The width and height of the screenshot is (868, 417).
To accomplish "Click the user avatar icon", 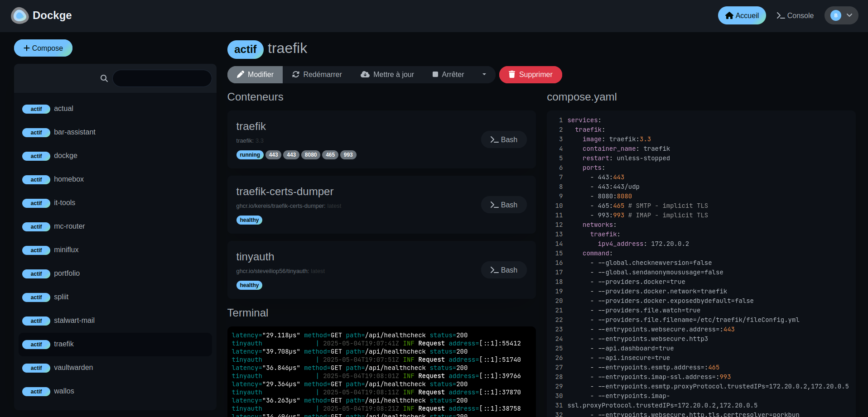I will point(835,15).
